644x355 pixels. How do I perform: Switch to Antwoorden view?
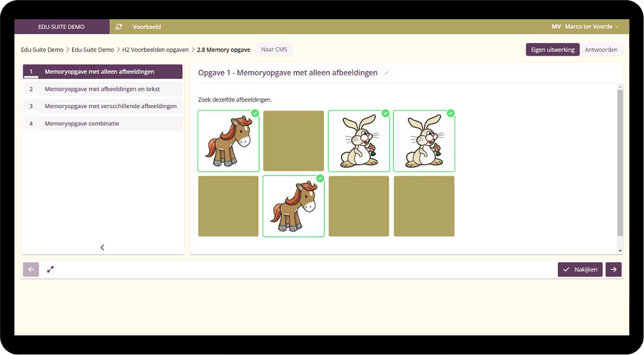601,50
